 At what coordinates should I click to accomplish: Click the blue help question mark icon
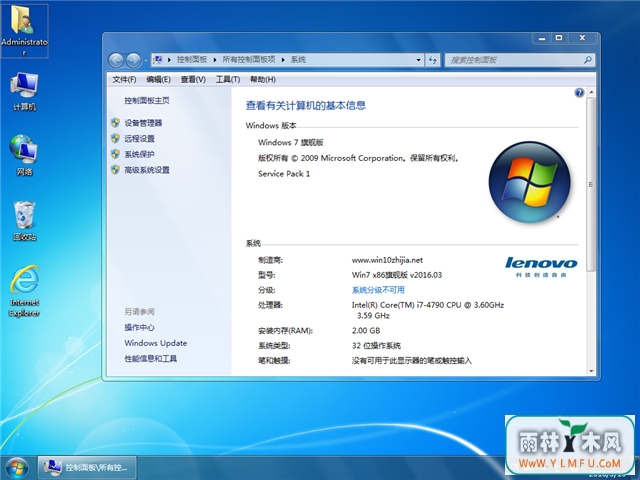click(x=579, y=93)
